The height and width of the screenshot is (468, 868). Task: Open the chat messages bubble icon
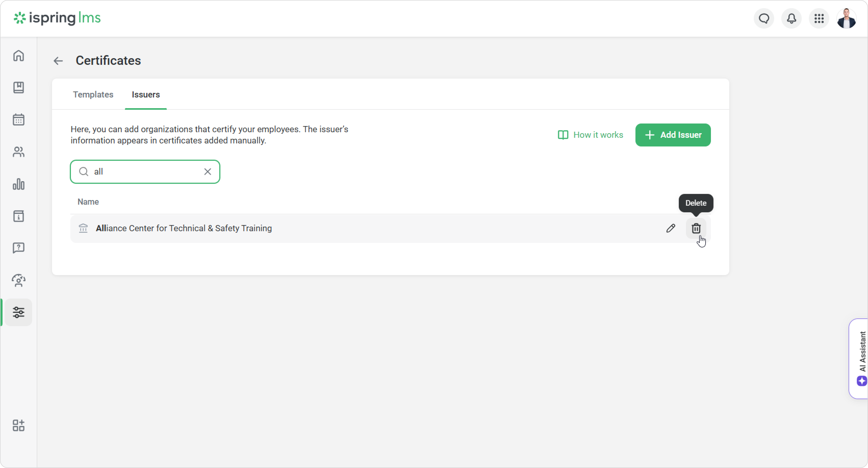pos(764,19)
